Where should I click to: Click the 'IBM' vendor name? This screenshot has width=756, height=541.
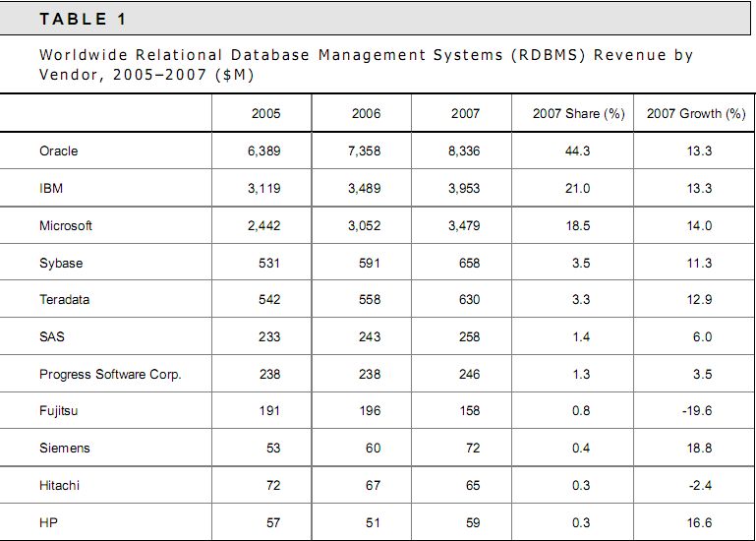(x=51, y=188)
